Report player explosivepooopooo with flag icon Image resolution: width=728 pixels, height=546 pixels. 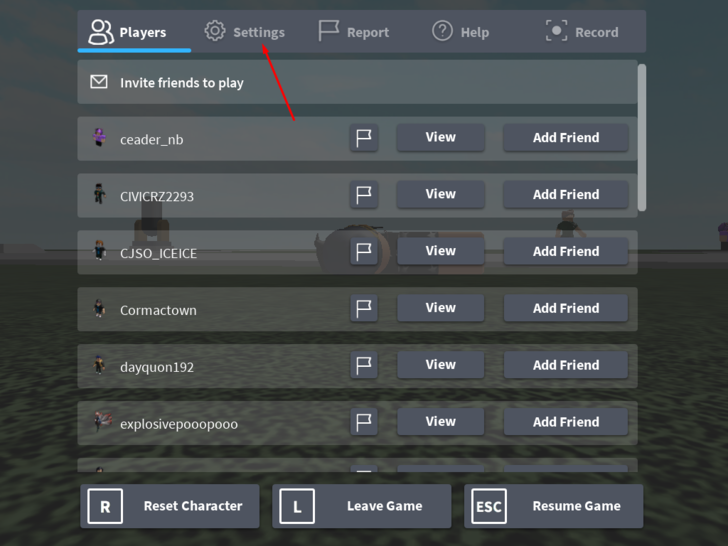point(364,422)
